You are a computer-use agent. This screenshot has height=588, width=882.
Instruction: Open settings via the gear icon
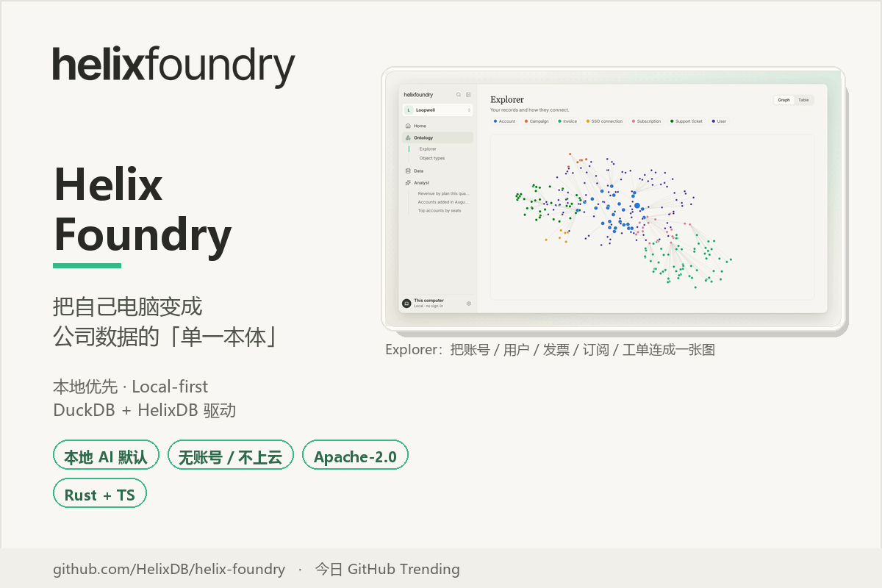click(469, 303)
